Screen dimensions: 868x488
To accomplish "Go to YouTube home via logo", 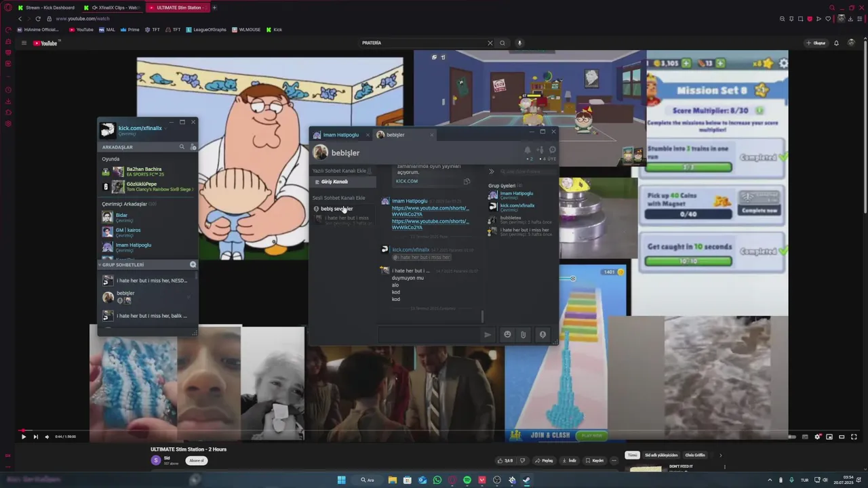I will [47, 43].
